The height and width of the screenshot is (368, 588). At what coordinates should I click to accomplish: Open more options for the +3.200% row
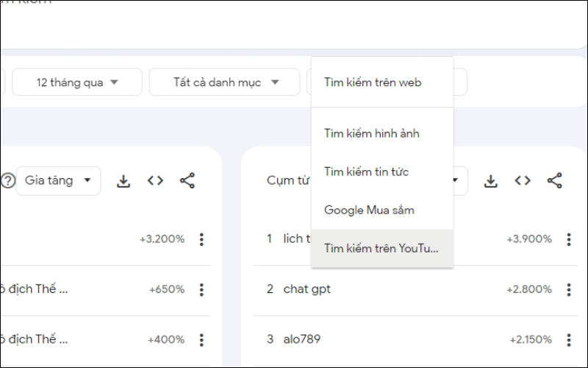coord(201,239)
